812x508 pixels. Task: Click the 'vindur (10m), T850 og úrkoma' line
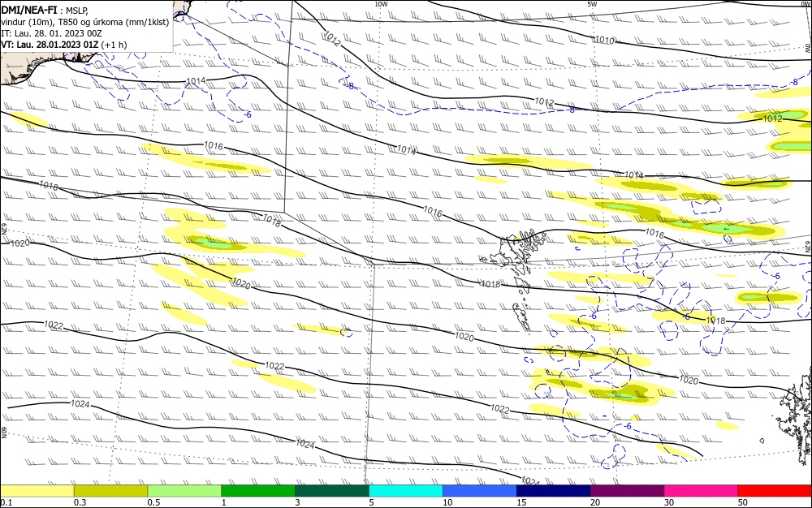pos(85,22)
